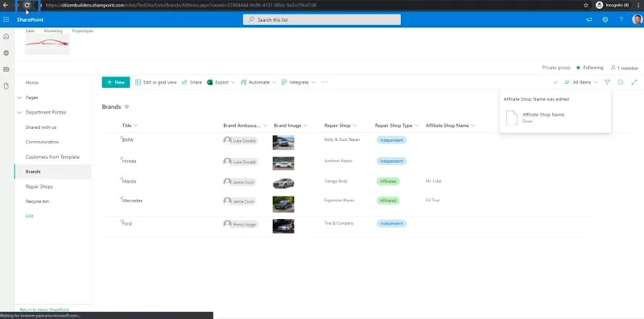Open My files page icon in left rail

pyautogui.click(x=6, y=86)
